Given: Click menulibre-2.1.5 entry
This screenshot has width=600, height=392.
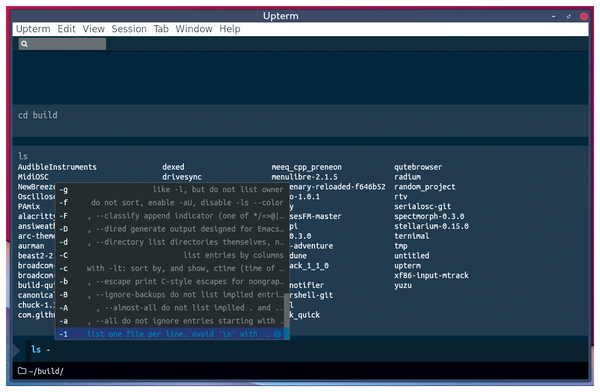Looking at the screenshot, I should [x=305, y=177].
